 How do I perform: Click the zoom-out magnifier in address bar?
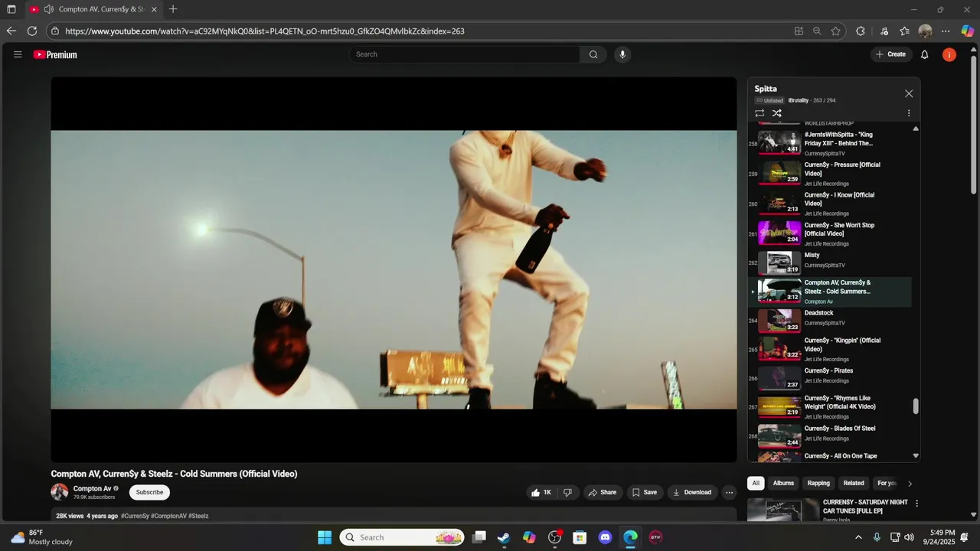(817, 31)
